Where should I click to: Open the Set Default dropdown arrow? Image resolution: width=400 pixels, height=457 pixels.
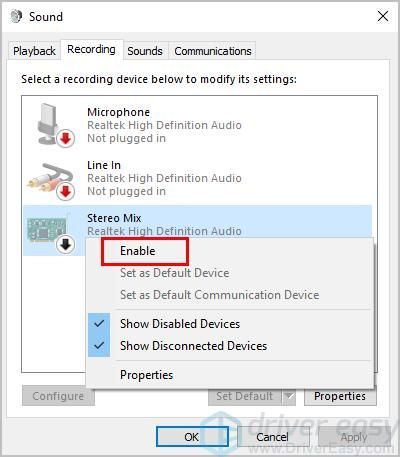(289, 396)
